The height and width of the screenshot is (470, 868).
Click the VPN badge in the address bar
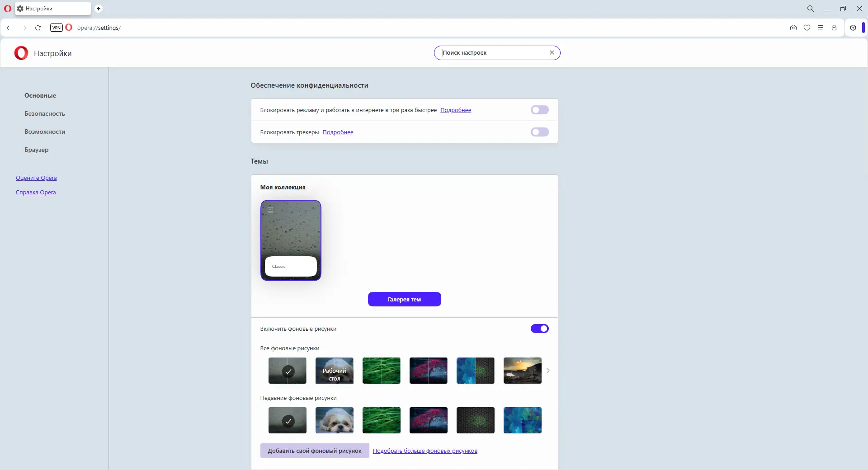(56, 28)
